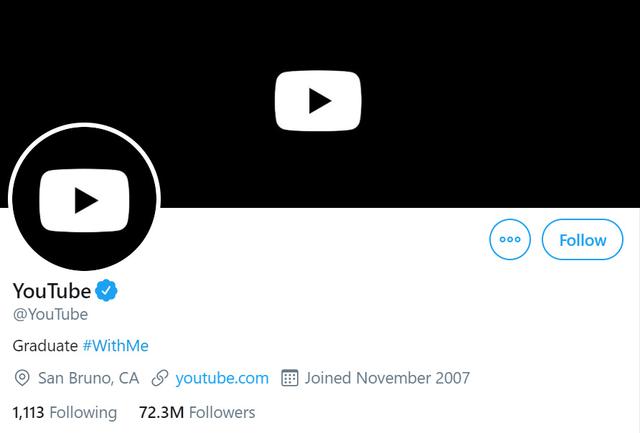The height and width of the screenshot is (433, 640).
Task: Click the calendar joined-date icon
Action: coord(289,378)
